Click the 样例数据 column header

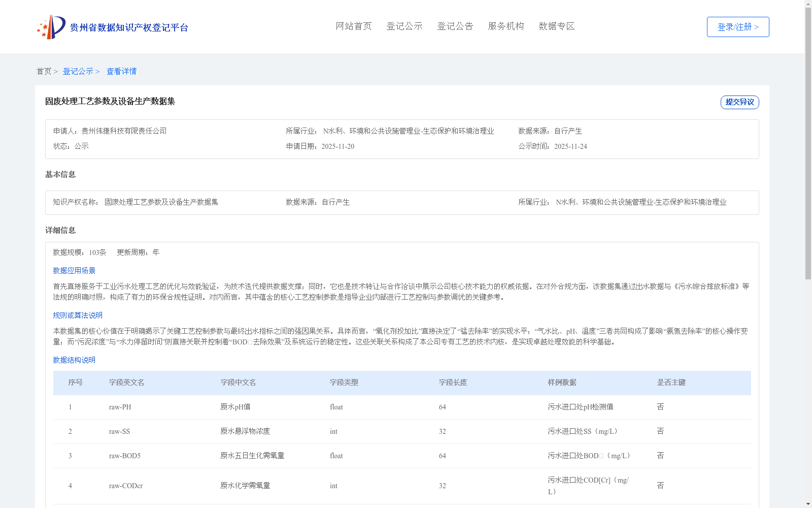click(562, 383)
